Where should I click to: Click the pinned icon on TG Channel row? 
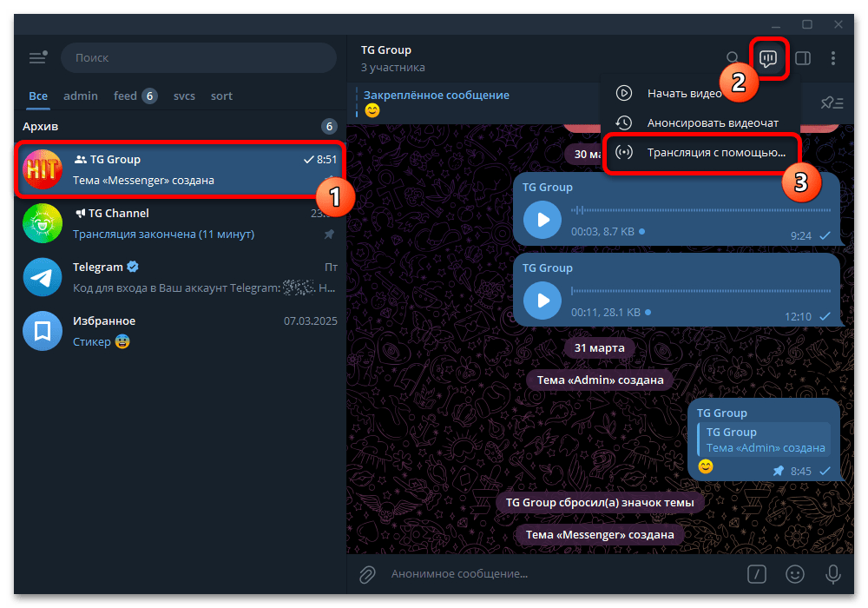329,235
